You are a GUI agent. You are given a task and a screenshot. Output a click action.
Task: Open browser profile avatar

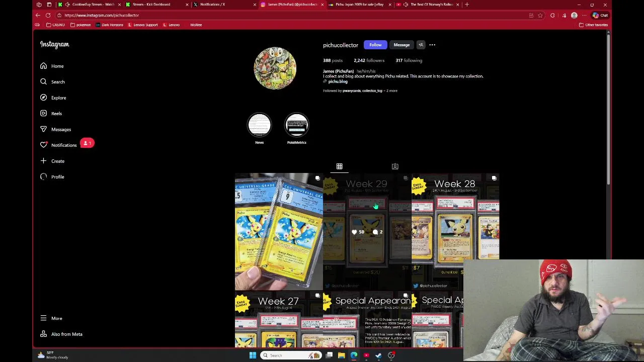point(574,15)
